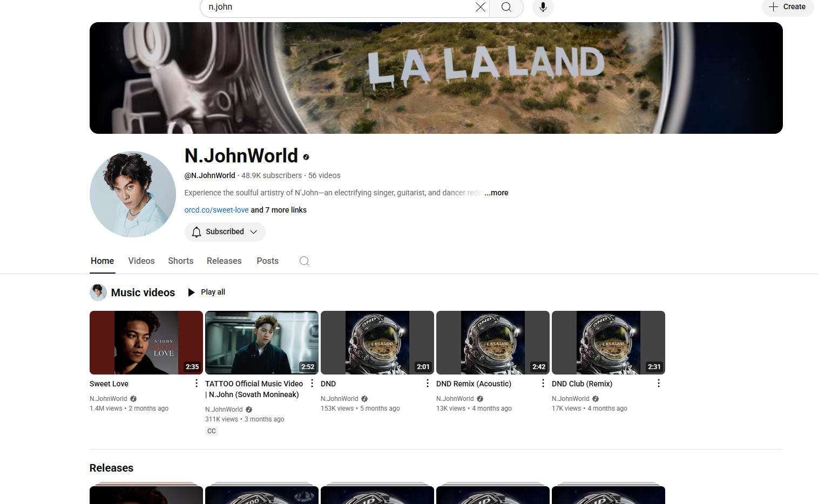Click the CC badge under TATTOO video

click(x=212, y=431)
